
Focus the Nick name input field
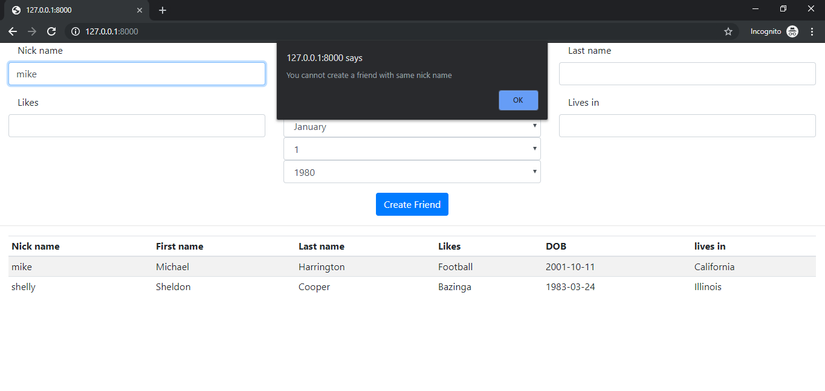pyautogui.click(x=137, y=74)
